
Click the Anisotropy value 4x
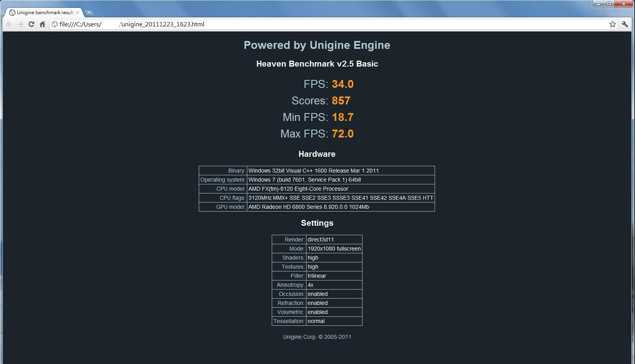[334, 285]
